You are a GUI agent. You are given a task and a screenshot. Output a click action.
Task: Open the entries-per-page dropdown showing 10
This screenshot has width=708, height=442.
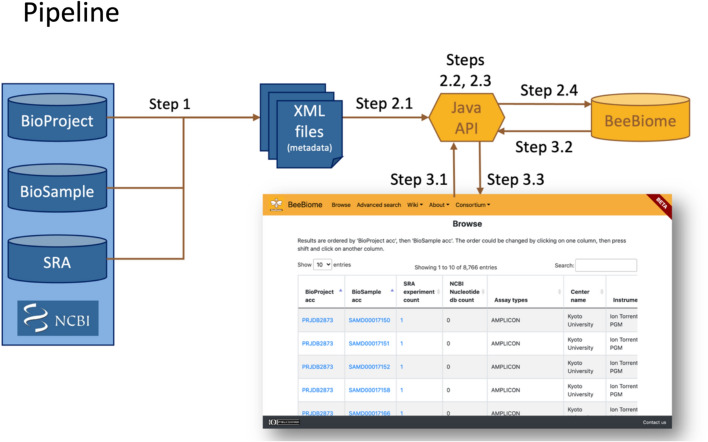[323, 265]
